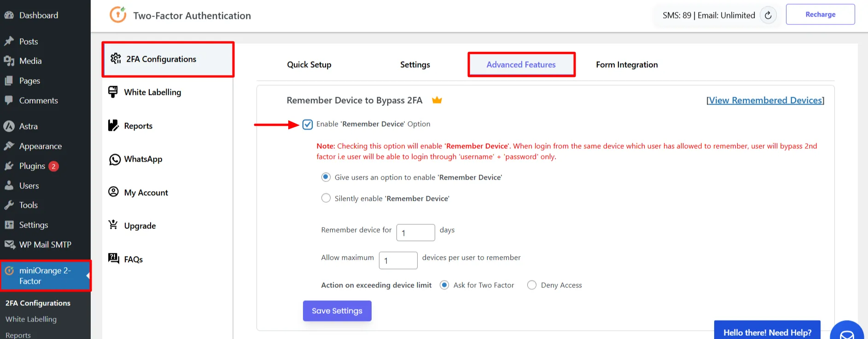Open the Reports section label
Screen dimensions: 868x339
point(138,126)
